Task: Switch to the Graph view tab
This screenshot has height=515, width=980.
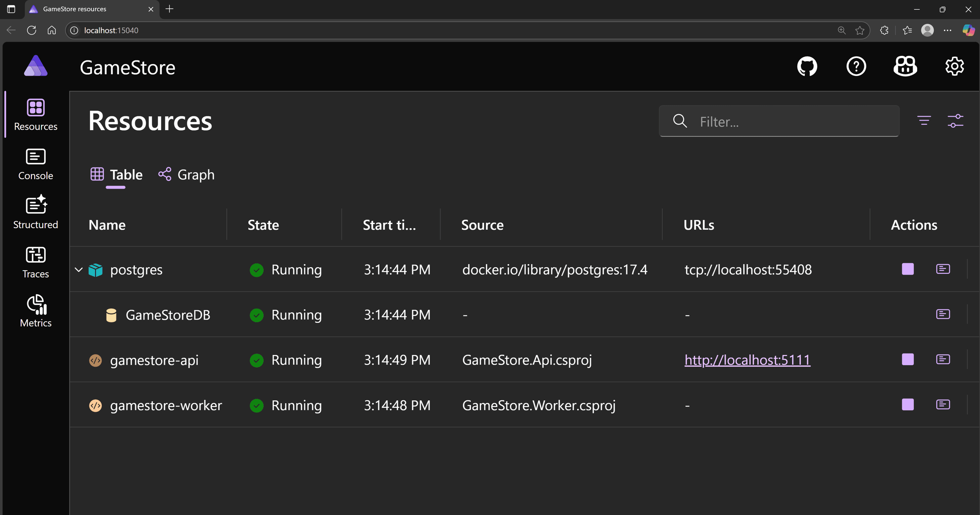Action: pos(186,175)
